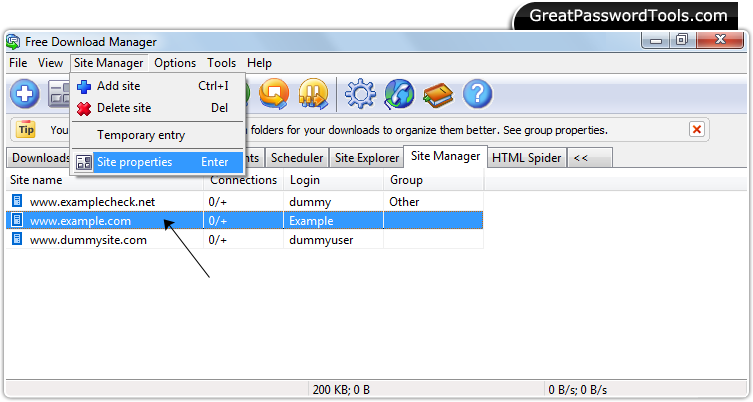This screenshot has height=402, width=753.
Task: Click the red X icon next to Delete site
Action: pyautogui.click(x=84, y=109)
